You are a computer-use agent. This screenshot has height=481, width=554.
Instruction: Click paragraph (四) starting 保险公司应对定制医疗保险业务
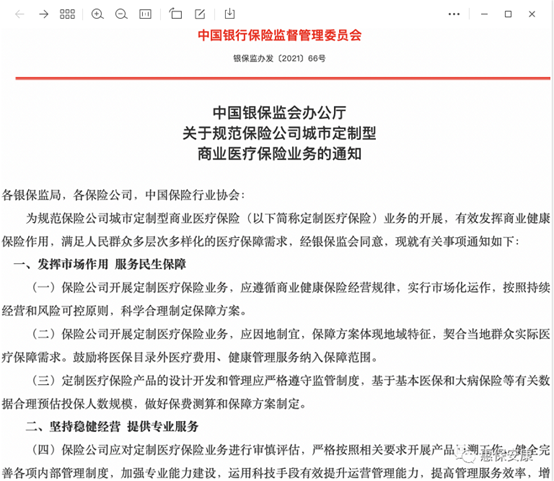click(291, 450)
